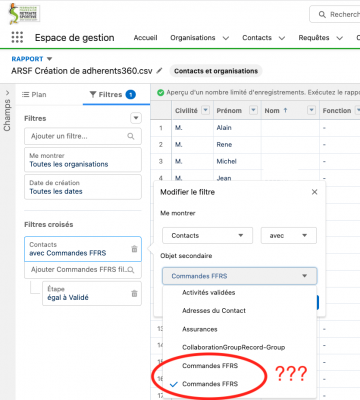Open Nom column menu

pyautogui.click(x=311, y=110)
